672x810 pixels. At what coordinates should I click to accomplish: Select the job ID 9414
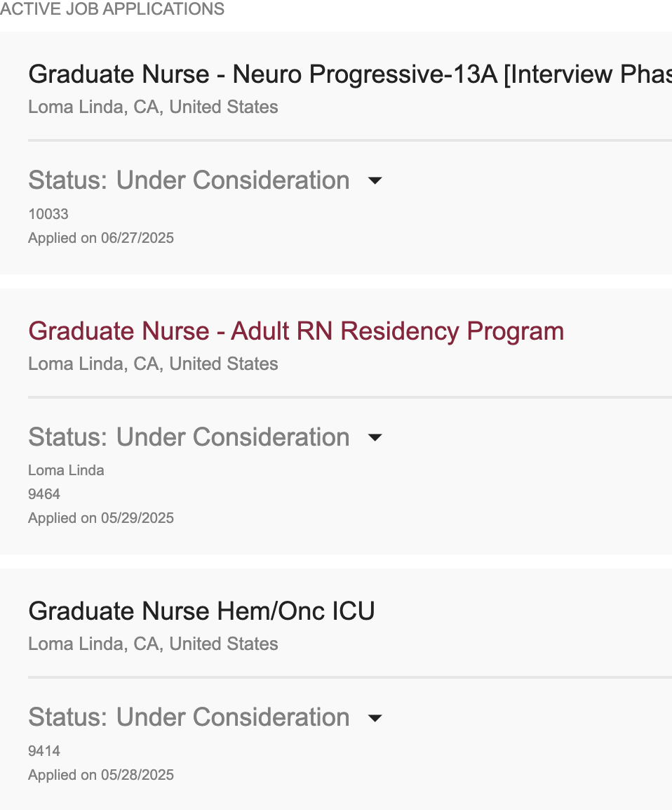[44, 750]
